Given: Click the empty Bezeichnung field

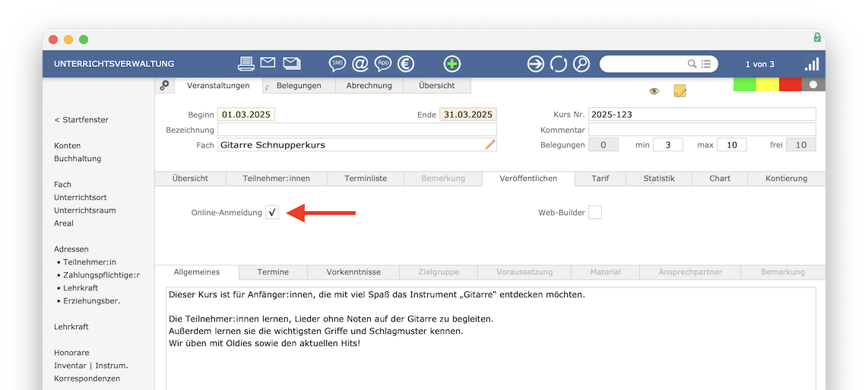Looking at the screenshot, I should (x=357, y=130).
